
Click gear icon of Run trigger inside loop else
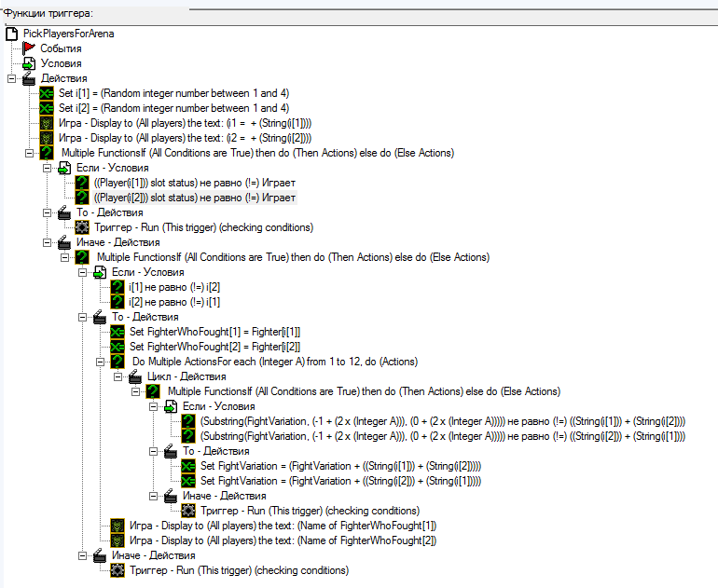click(188, 511)
